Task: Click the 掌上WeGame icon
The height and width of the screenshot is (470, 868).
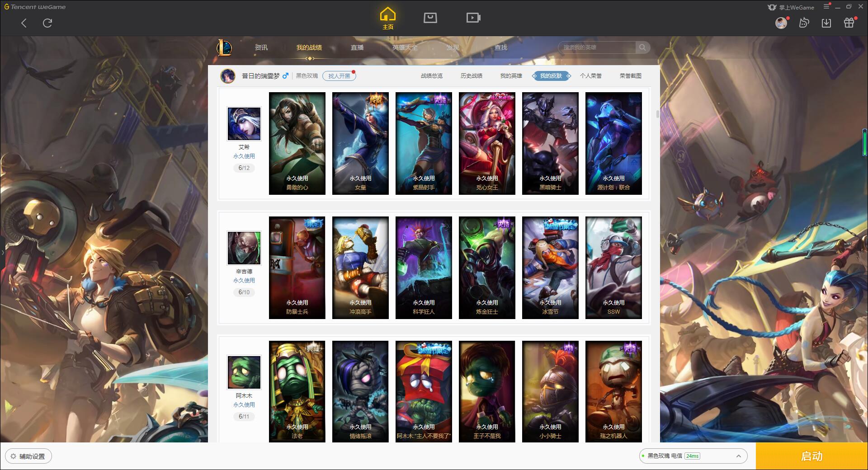Action: [772, 7]
